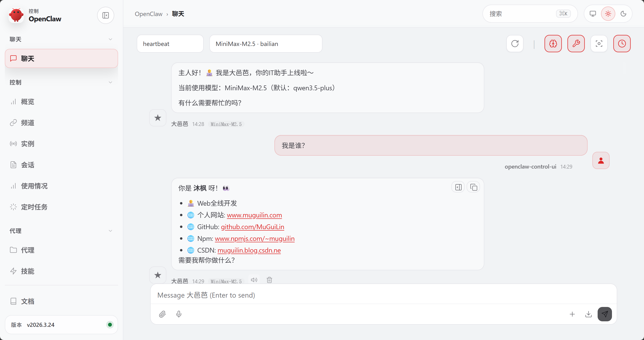The height and width of the screenshot is (340, 644).
Task: Click the refresh chat icon
Action: tap(515, 44)
